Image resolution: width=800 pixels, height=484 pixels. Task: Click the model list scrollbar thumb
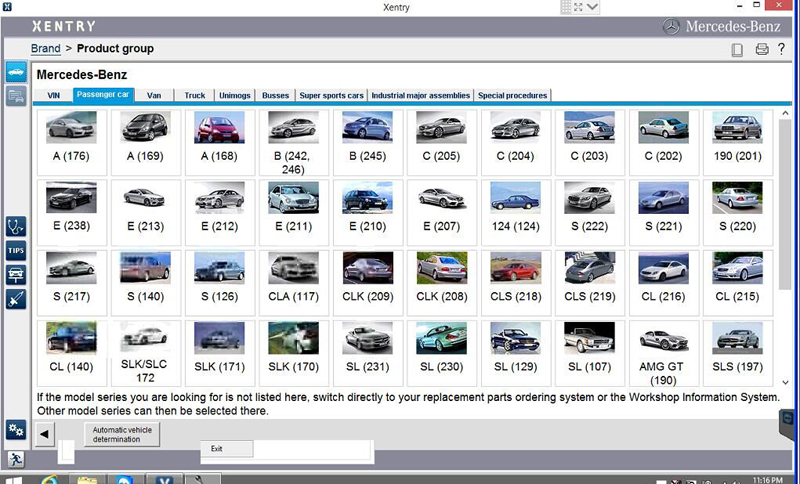click(785, 206)
